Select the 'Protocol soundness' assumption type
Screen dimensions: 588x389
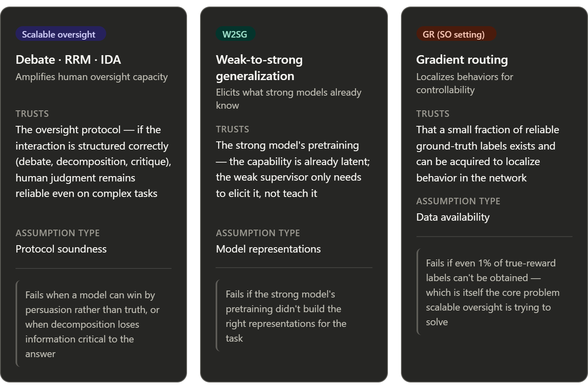61,249
